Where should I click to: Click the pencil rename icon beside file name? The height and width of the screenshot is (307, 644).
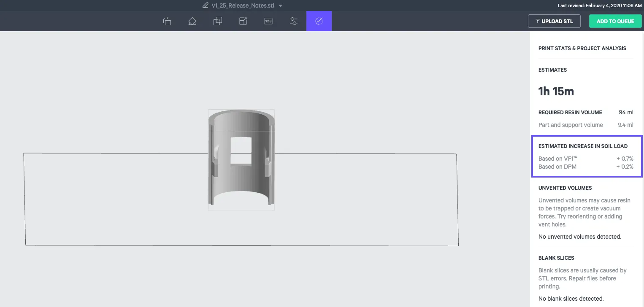[206, 5]
